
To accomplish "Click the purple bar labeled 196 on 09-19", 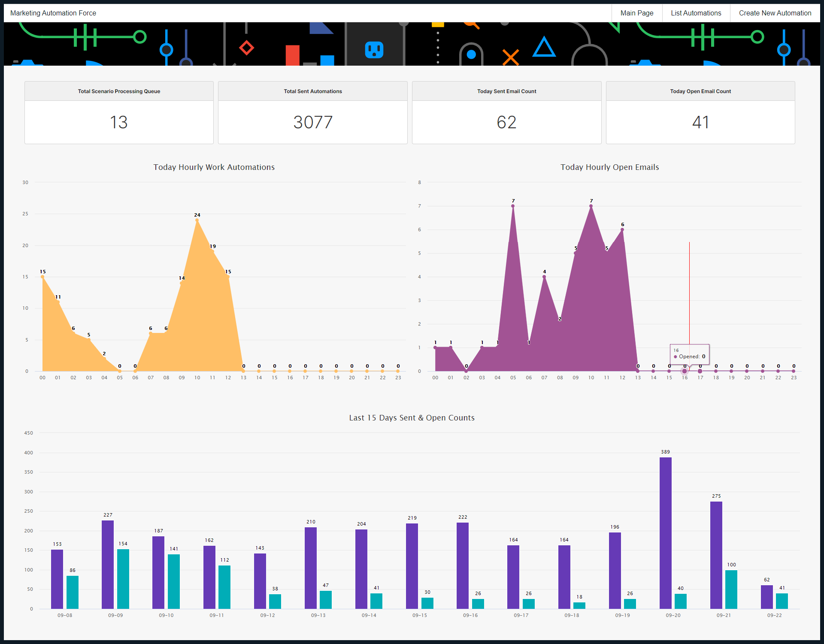I will click(x=615, y=571).
